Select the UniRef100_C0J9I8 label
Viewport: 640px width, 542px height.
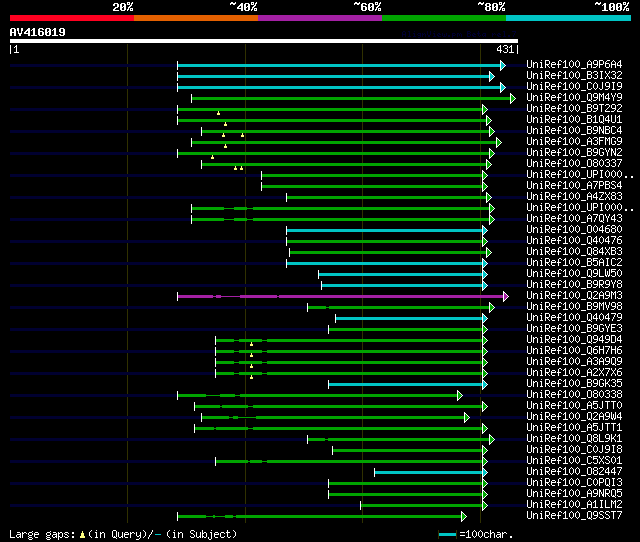click(x=574, y=450)
